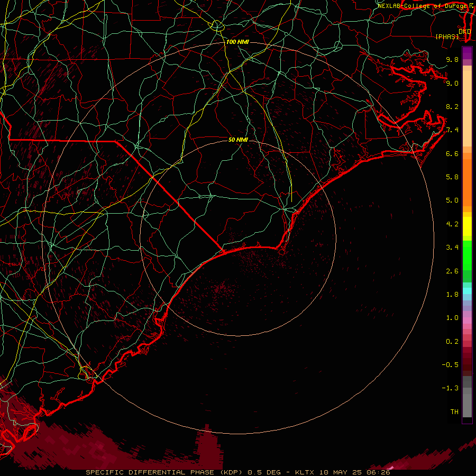Click the yellow band of the color bar
This screenshot has width=476, height=476.
coord(467,226)
